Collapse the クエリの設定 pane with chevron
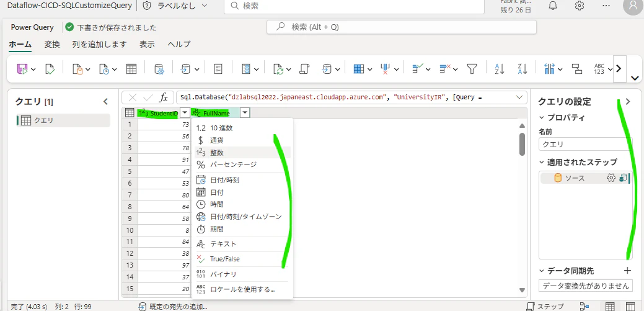644x311 pixels. click(x=627, y=102)
